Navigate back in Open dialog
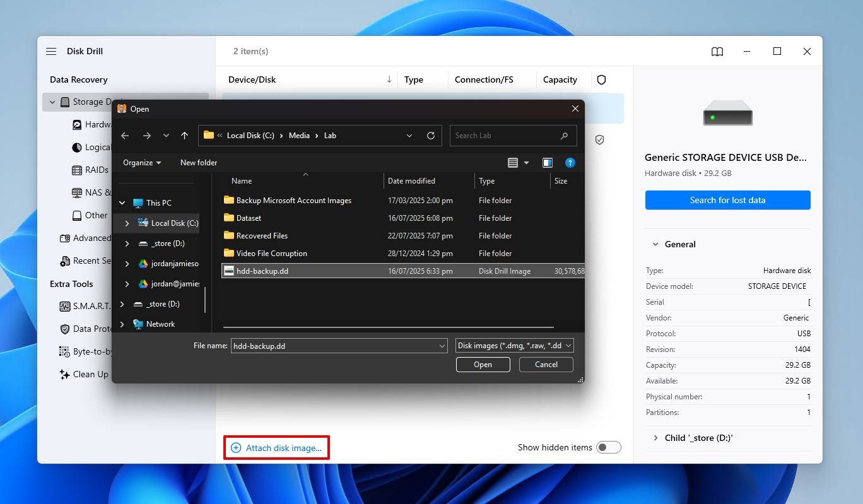 coord(125,136)
